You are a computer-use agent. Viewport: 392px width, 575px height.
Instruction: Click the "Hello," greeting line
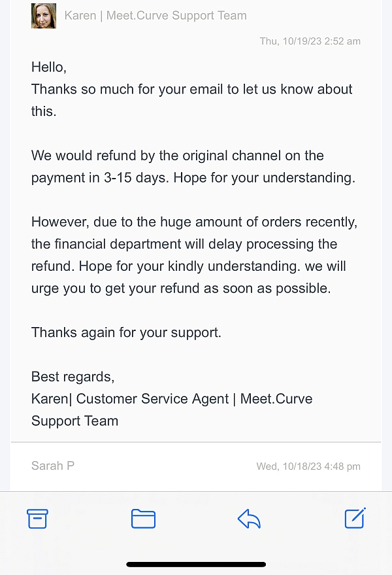pos(49,67)
